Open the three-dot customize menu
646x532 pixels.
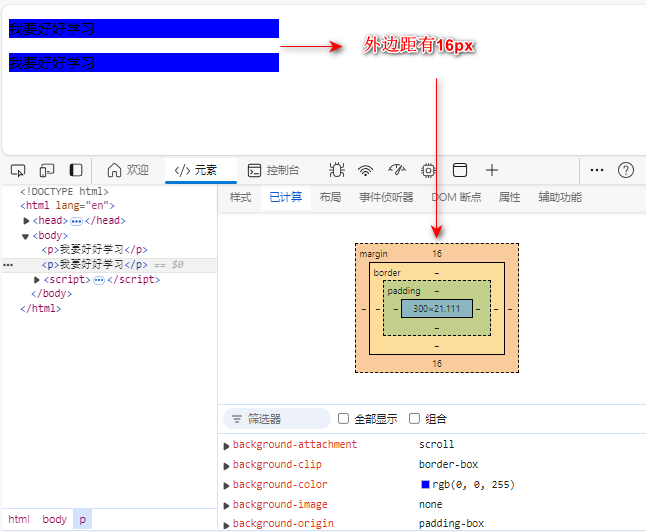coord(597,170)
